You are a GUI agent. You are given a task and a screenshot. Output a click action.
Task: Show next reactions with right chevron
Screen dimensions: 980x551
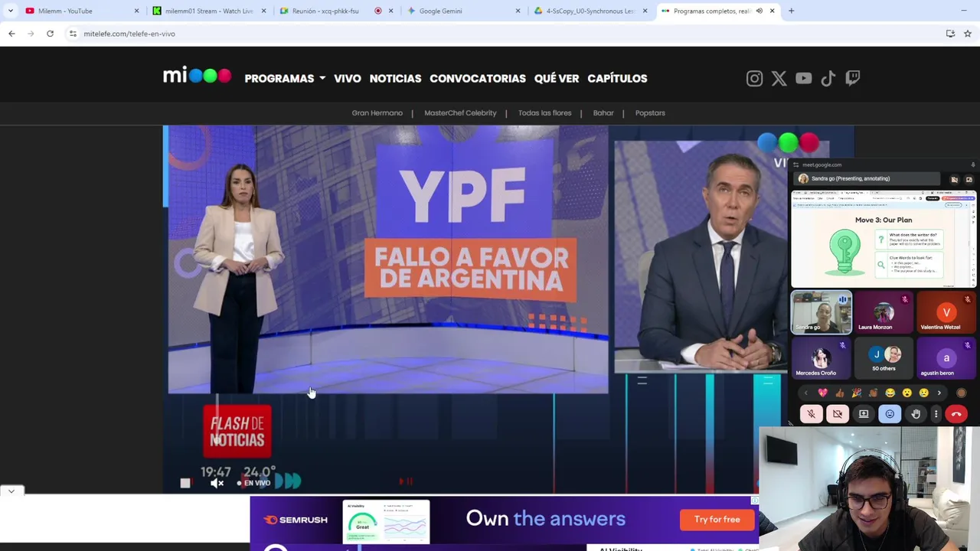point(939,393)
